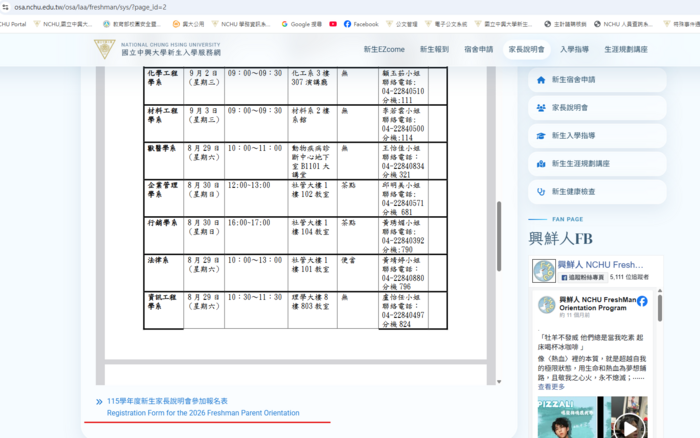Image resolution: width=700 pixels, height=438 pixels.
Task: Click the 化工系3樓307演講廳 location cell
Action: pos(312,86)
